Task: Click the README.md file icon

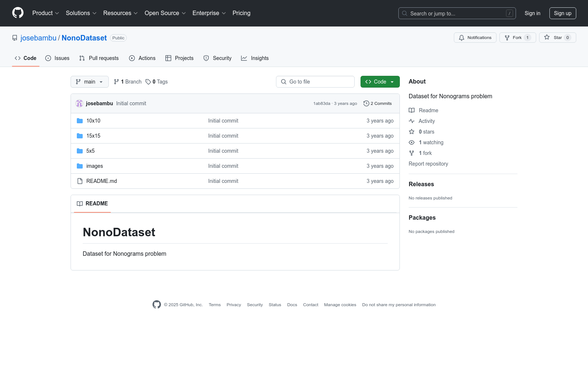Action: (x=80, y=181)
